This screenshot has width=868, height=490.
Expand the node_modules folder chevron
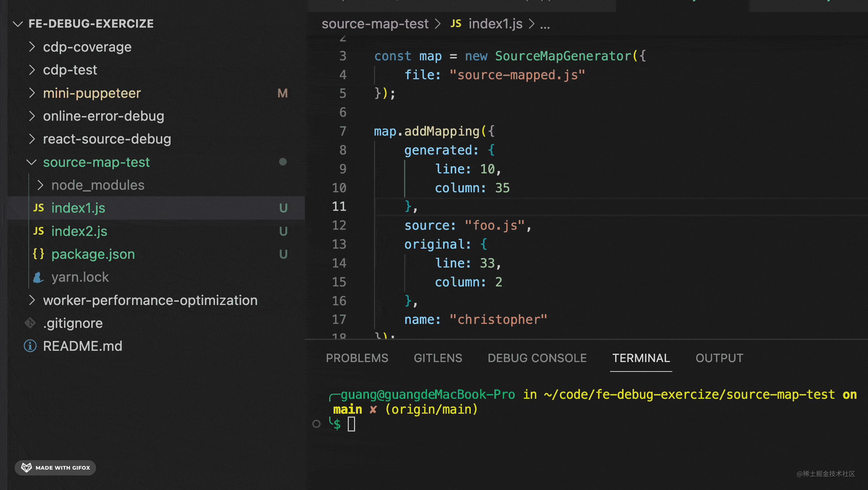(40, 185)
